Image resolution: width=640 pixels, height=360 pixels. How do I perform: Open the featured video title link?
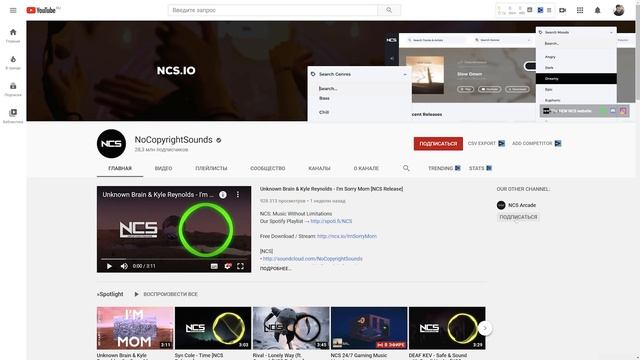coord(331,189)
